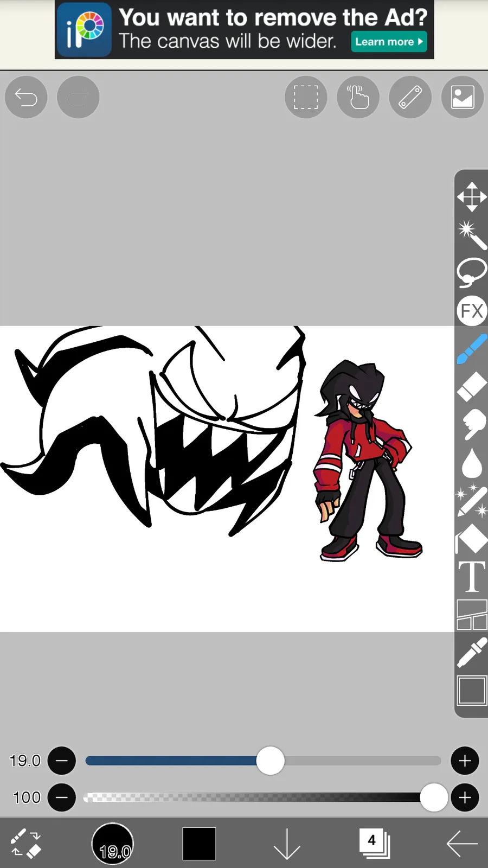
Task: Toggle the stabilizer hand icon
Action: click(x=358, y=97)
